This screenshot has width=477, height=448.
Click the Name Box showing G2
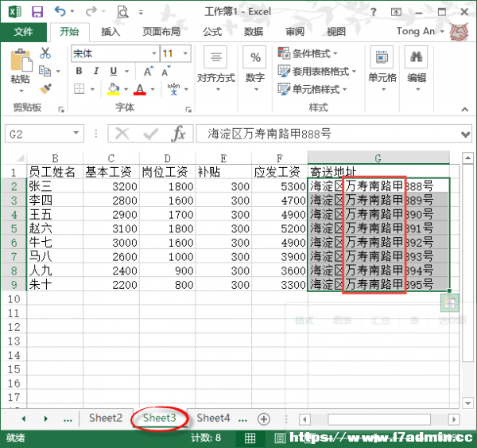tap(44, 134)
